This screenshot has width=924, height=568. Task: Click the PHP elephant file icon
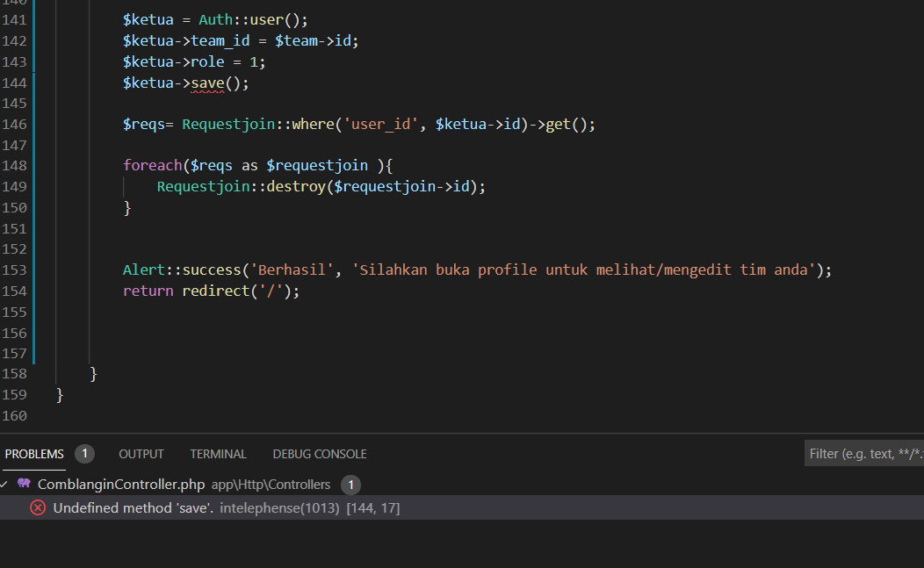click(x=24, y=484)
